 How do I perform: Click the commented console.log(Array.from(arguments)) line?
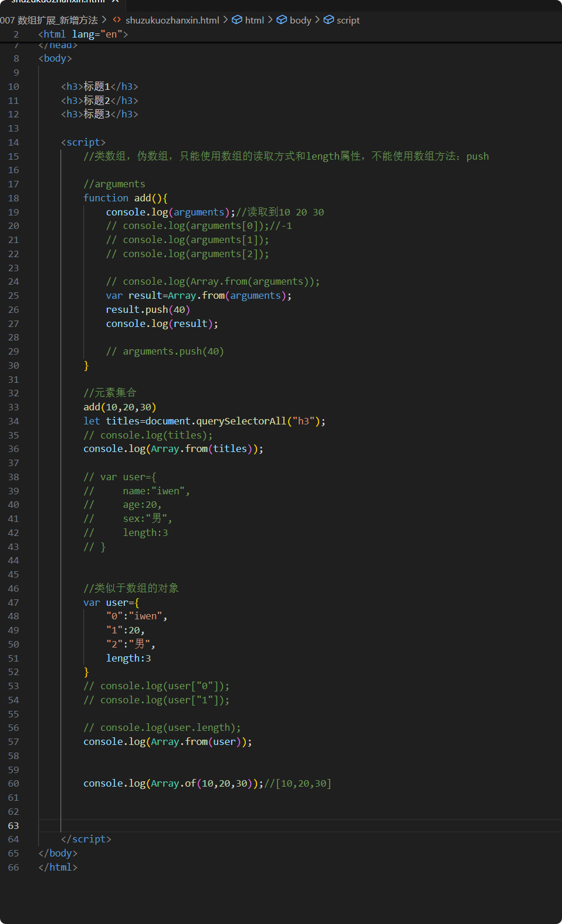213,282
